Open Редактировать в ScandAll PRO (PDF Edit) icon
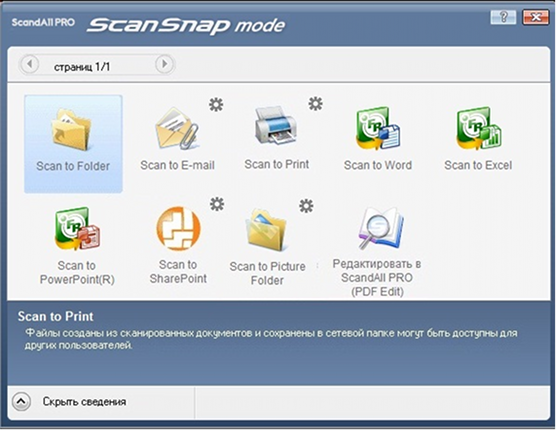The height and width of the screenshot is (430, 556). point(380,229)
